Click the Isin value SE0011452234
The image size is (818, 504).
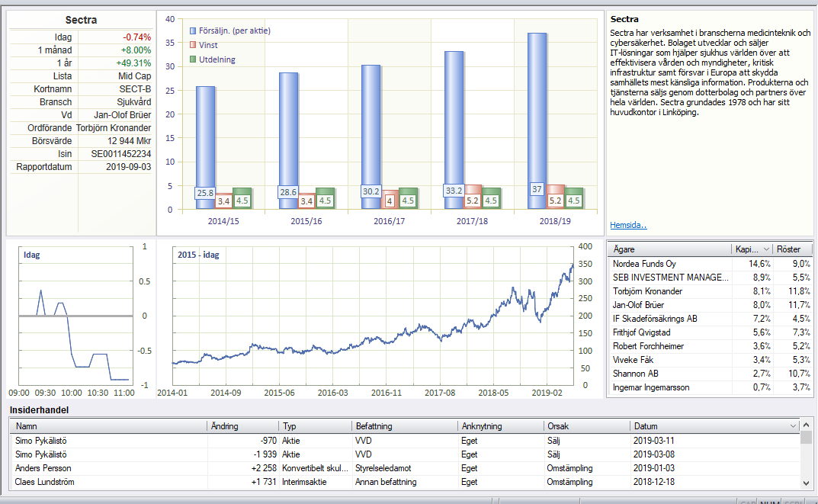121,154
